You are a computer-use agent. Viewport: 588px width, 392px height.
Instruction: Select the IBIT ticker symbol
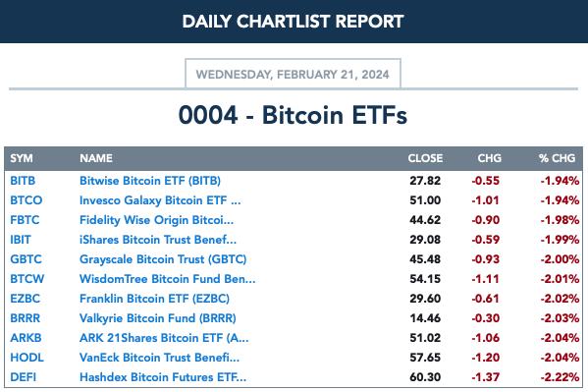coord(21,240)
